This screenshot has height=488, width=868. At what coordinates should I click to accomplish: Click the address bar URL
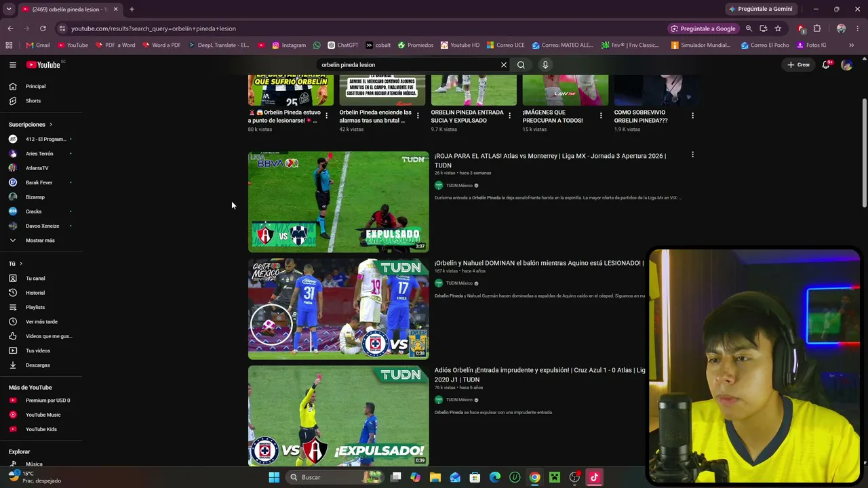(153, 28)
